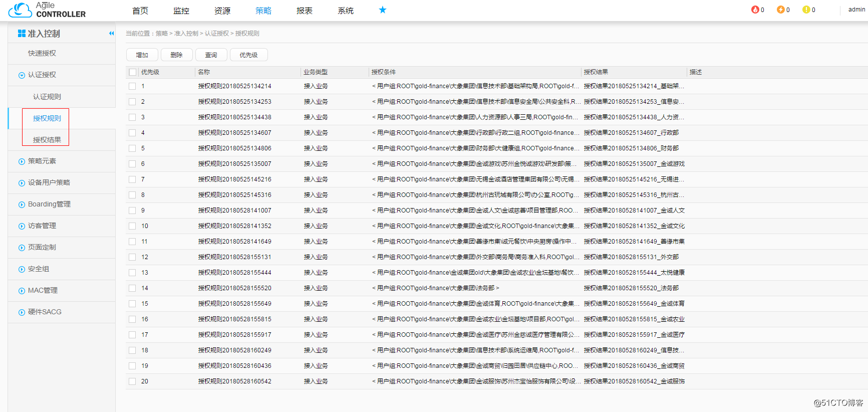Open rule 授权规则20180528160436
This screenshot has width=868, height=412.
coord(235,366)
